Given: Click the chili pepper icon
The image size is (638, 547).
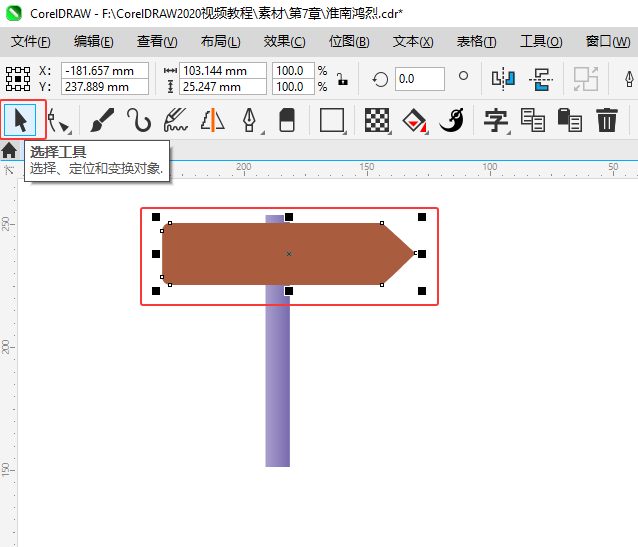Looking at the screenshot, I should coord(452,120).
